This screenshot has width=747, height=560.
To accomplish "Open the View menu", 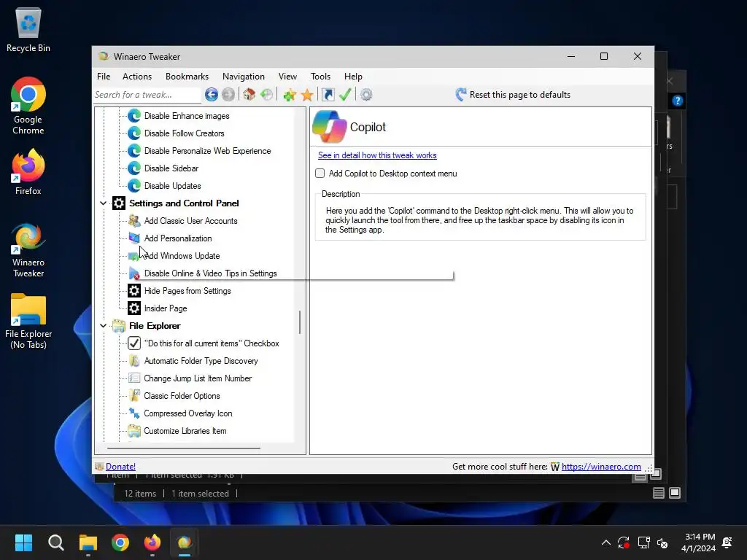I will pyautogui.click(x=287, y=76).
